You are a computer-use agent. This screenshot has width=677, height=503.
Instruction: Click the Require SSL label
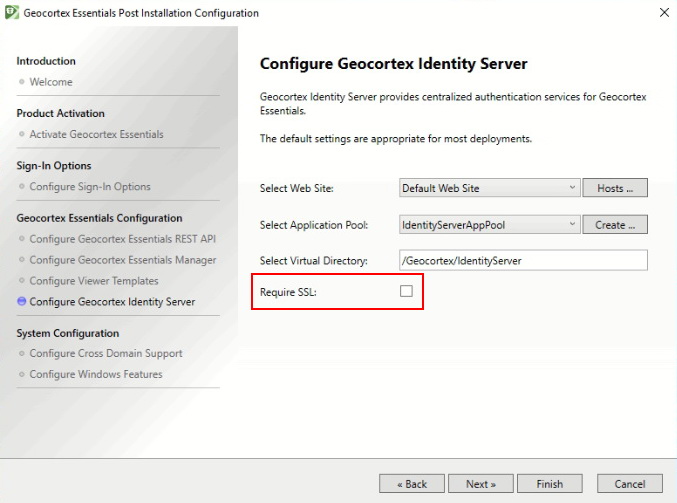288,292
